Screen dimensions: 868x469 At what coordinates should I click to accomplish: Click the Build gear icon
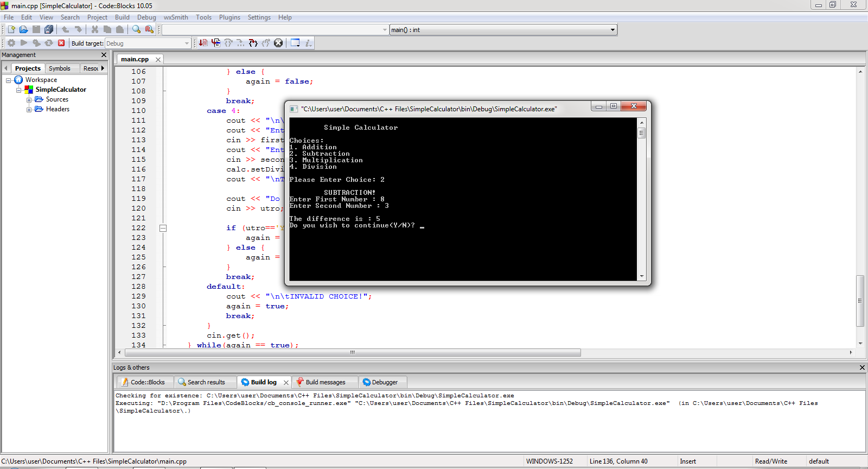pos(11,43)
